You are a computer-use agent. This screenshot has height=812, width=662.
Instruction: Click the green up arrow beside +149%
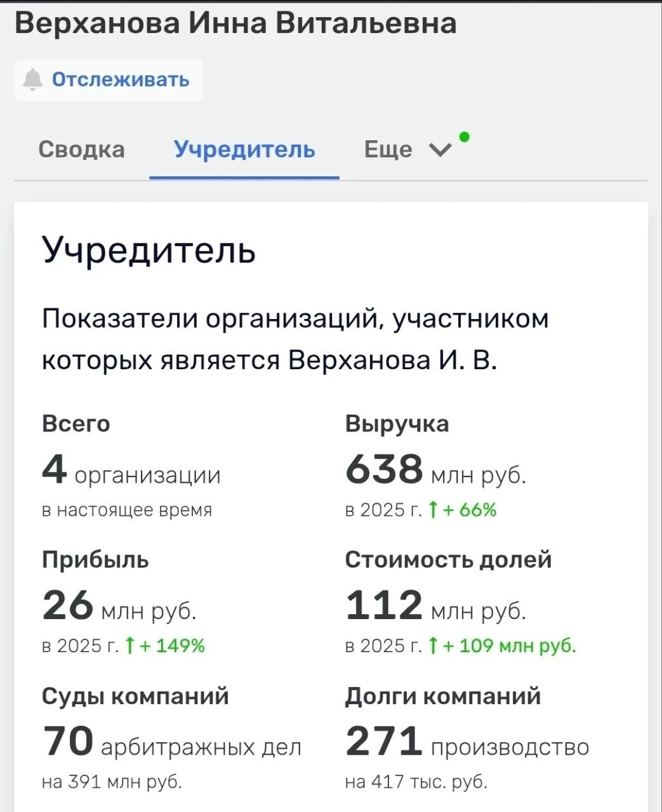click(x=129, y=646)
